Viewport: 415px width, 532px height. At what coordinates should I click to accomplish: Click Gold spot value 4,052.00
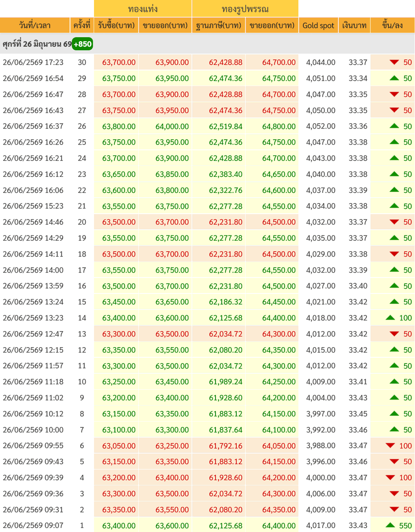click(321, 126)
